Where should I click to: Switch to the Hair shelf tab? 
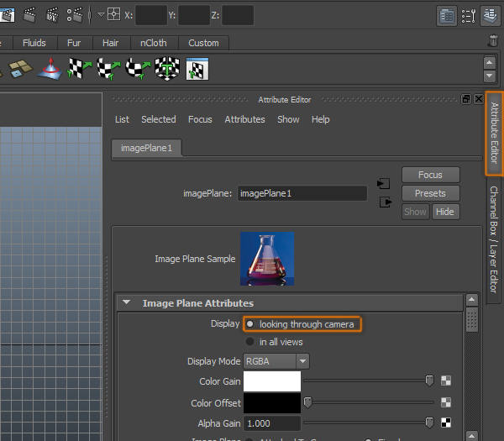tap(111, 43)
